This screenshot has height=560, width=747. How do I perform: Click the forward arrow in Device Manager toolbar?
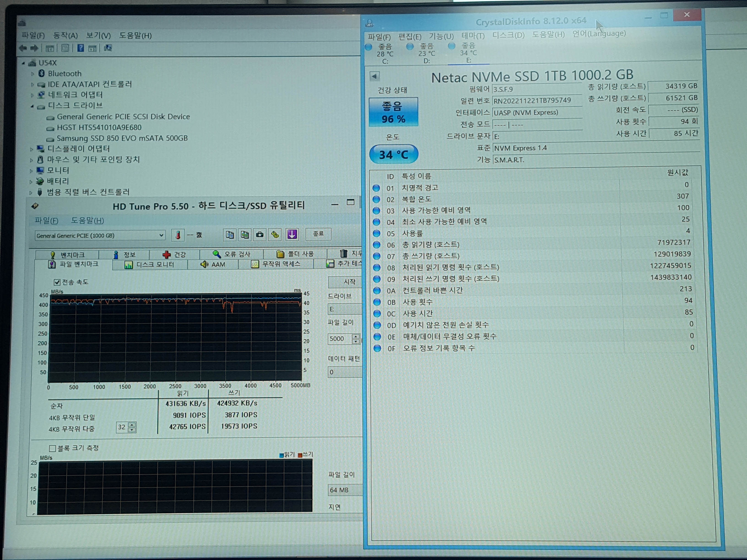pyautogui.click(x=34, y=48)
